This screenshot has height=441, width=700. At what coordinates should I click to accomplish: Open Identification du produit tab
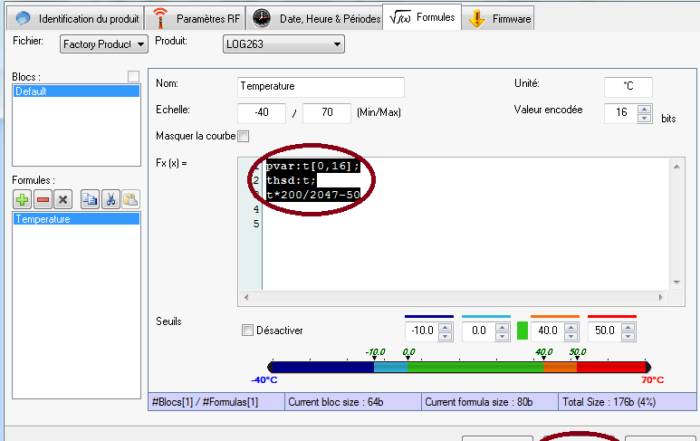click(77, 19)
